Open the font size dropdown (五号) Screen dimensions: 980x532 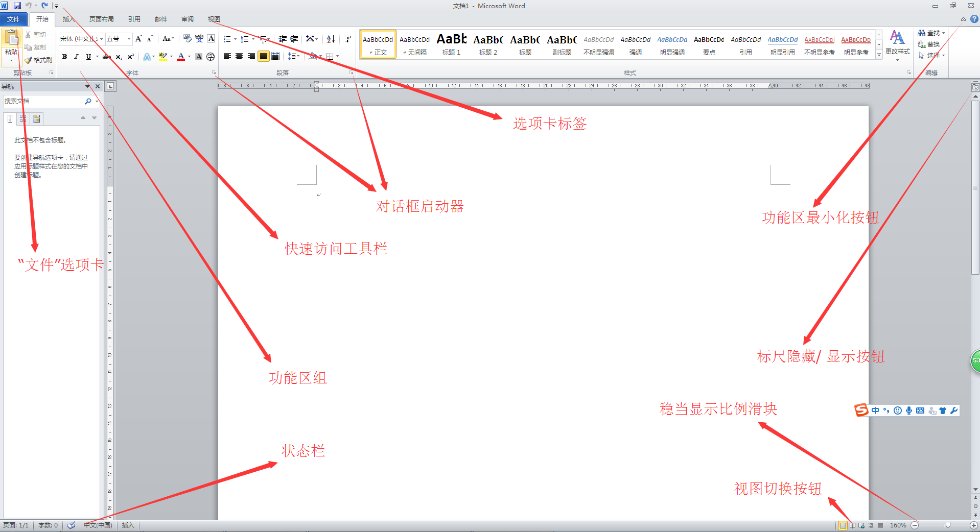point(129,39)
